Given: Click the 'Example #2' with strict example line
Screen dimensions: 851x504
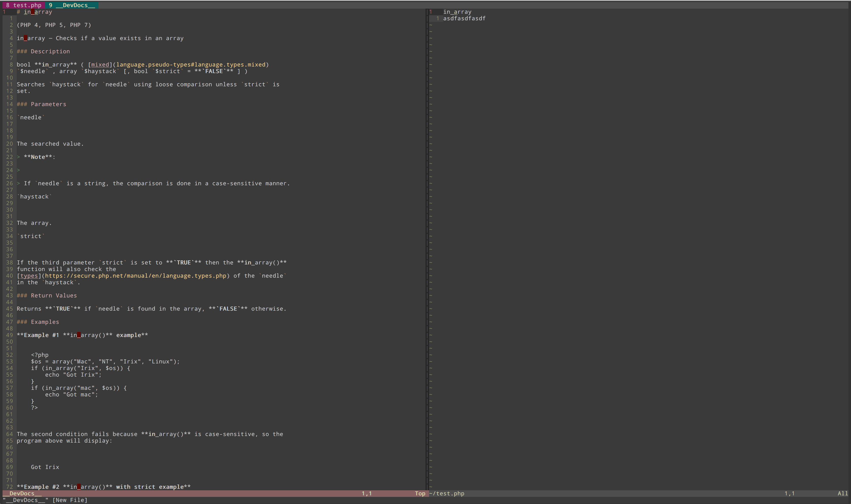Looking at the screenshot, I should click(104, 487).
